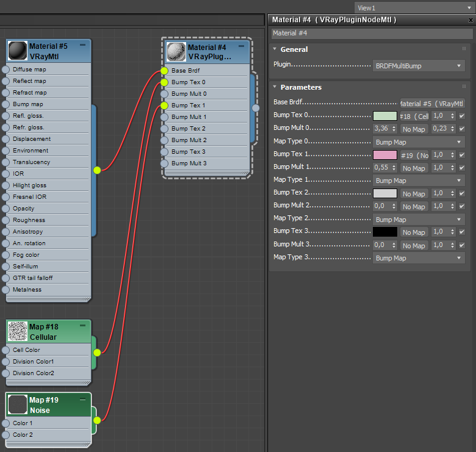Toggle the Bump Tex 3 checkbox

tap(462, 232)
